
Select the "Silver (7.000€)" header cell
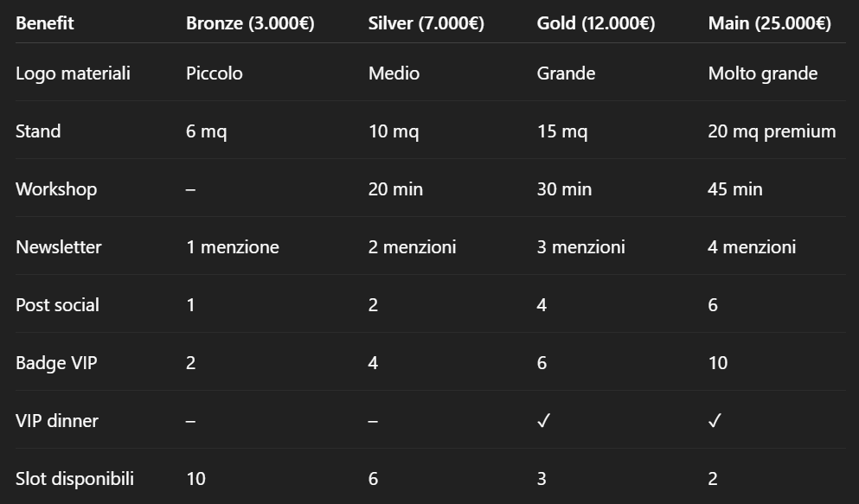coord(426,23)
